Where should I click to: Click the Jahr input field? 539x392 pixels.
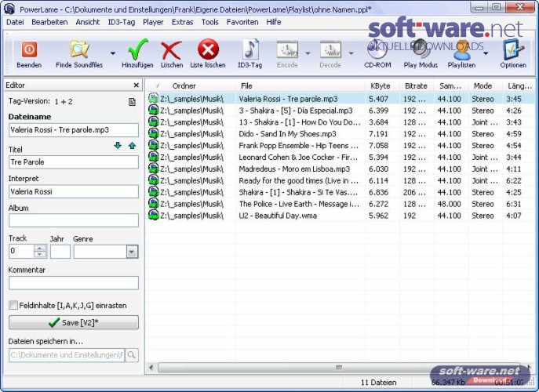click(x=60, y=252)
